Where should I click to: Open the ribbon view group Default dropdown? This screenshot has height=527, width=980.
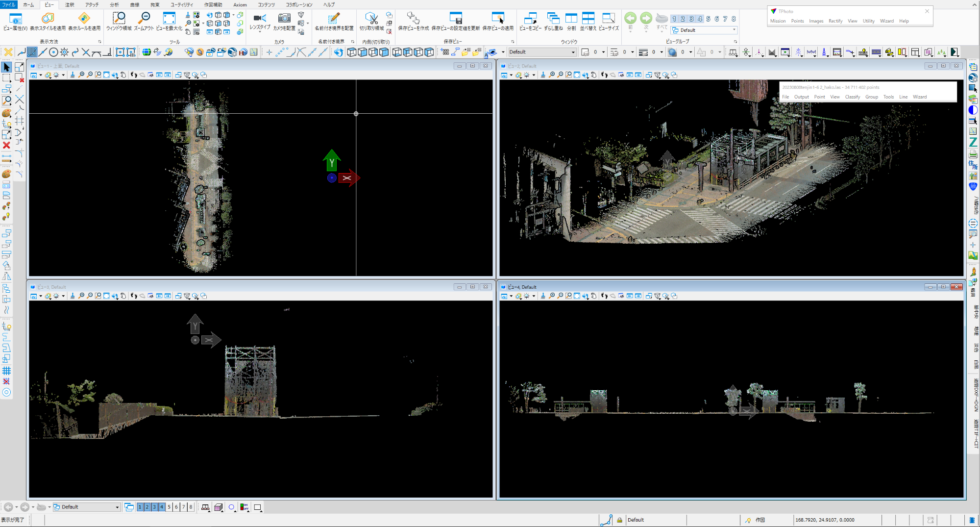point(734,30)
